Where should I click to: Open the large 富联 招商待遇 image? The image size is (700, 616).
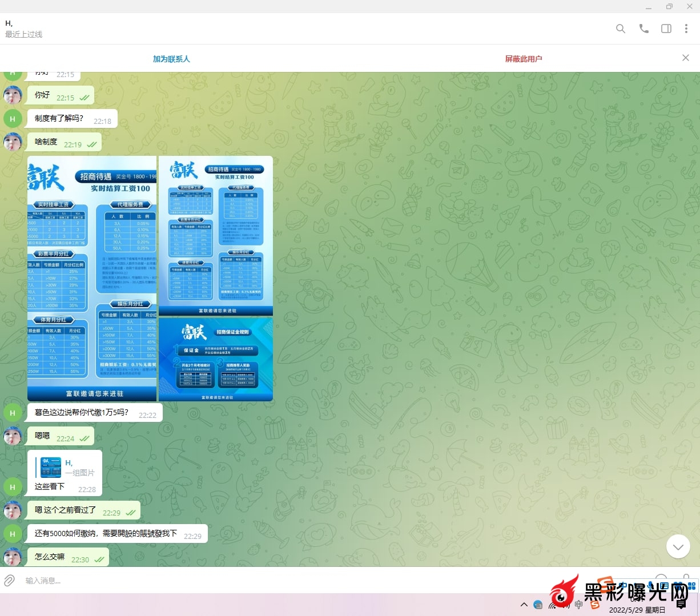pyautogui.click(x=92, y=278)
